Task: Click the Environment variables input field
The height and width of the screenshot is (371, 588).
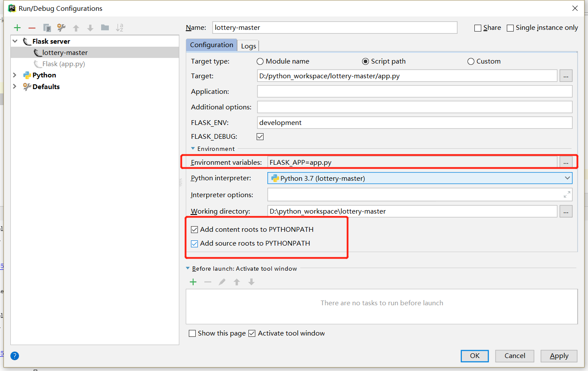Action: pos(413,162)
